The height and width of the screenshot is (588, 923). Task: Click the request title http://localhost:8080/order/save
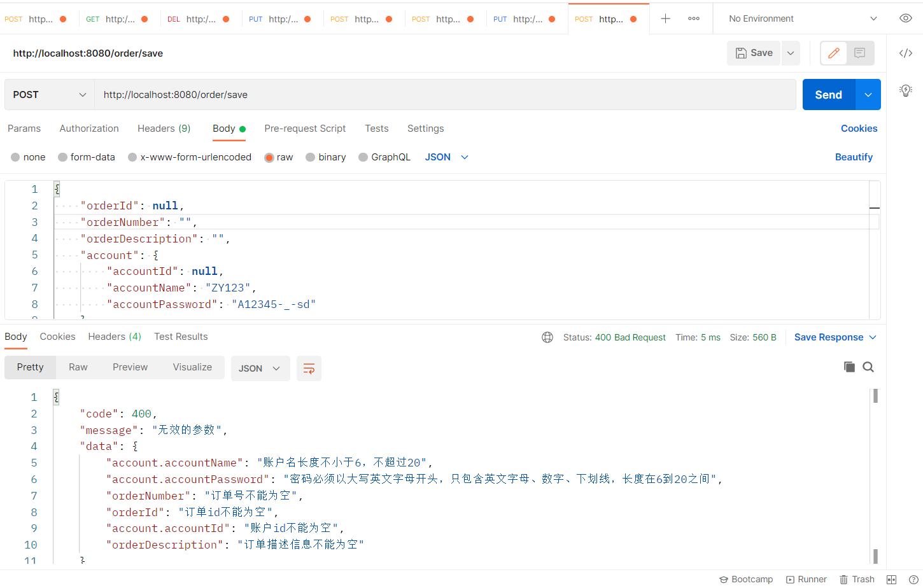coord(88,53)
